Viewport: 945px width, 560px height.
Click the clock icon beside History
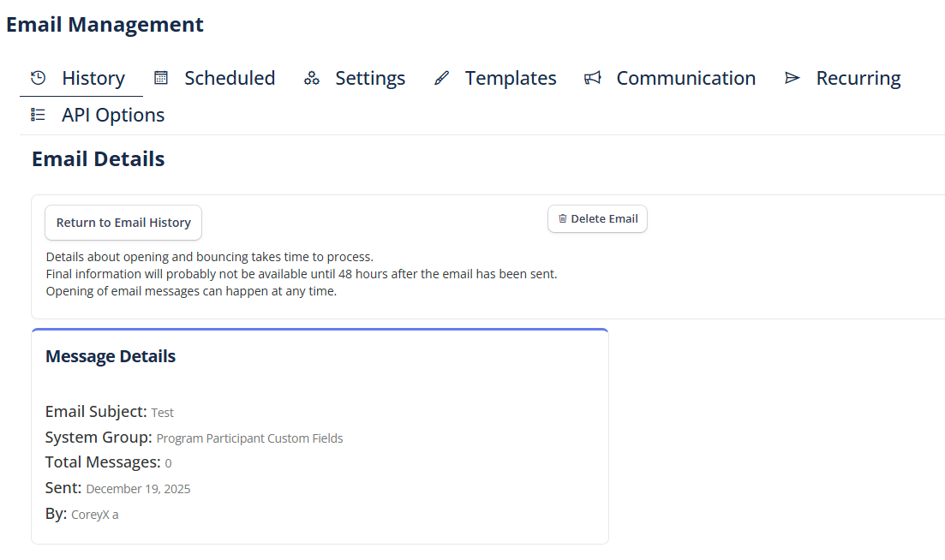click(38, 78)
